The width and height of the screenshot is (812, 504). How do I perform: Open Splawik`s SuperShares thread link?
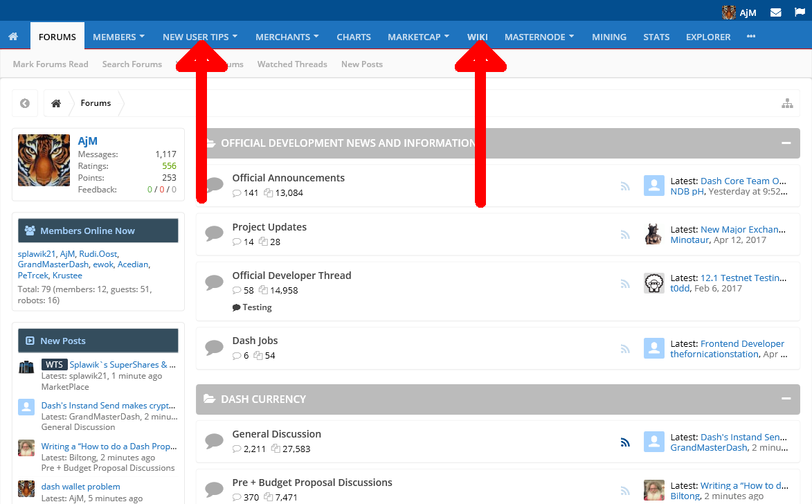click(123, 365)
